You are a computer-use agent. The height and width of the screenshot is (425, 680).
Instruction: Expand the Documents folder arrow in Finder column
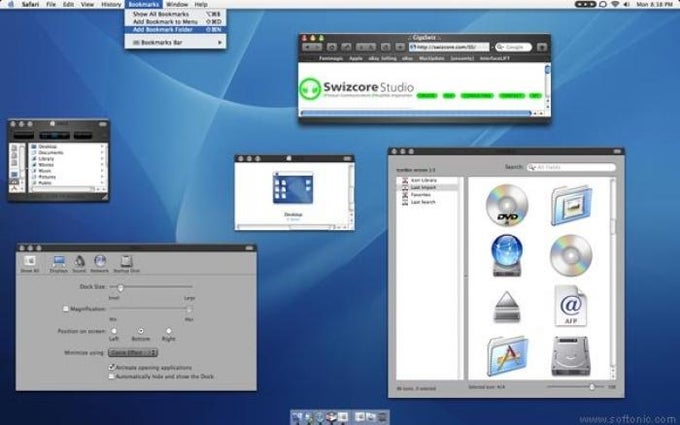[x=102, y=153]
